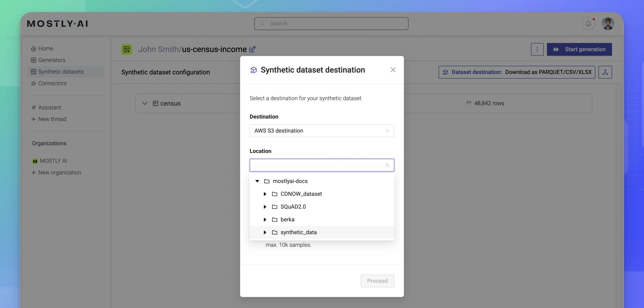
Task: Close the Synthetic dataset destination dialog
Action: tap(393, 70)
